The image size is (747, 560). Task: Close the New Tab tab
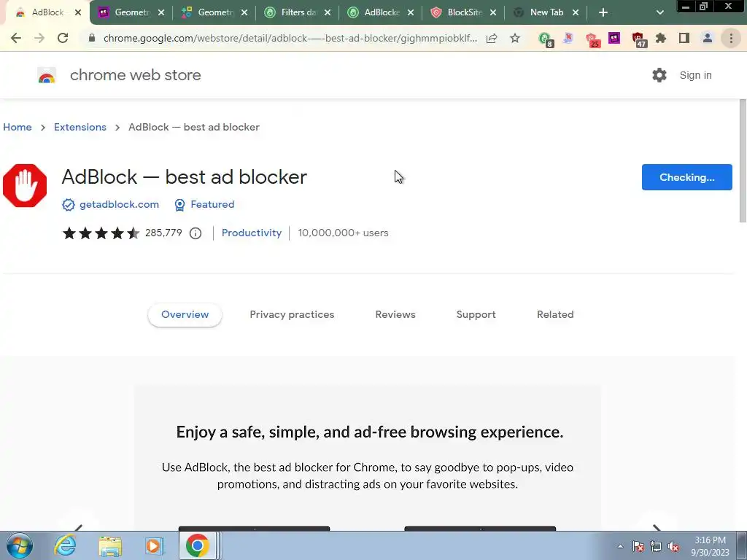[576, 12]
